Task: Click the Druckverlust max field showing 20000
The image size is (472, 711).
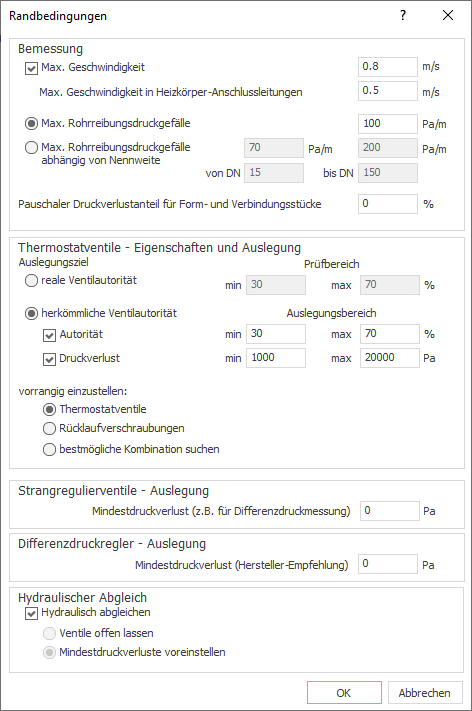Action: tap(390, 358)
